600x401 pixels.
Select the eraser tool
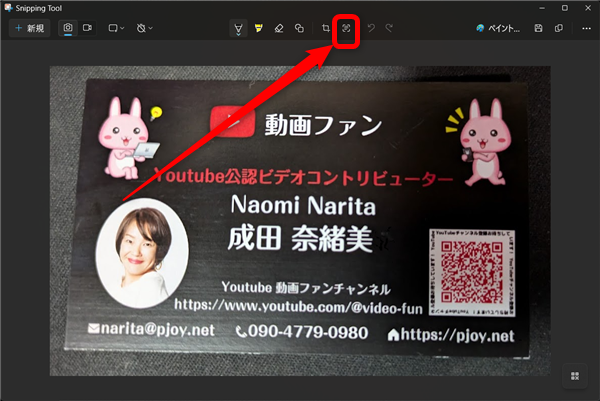[279, 28]
